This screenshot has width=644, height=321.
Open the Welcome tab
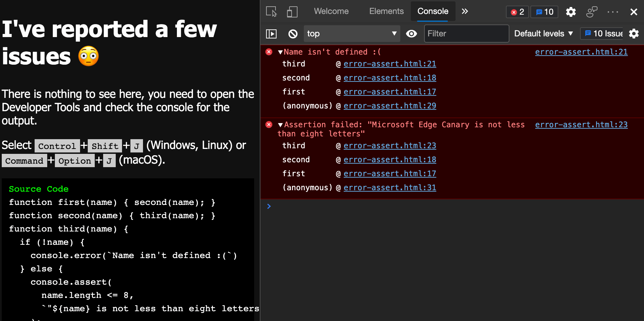(x=331, y=11)
